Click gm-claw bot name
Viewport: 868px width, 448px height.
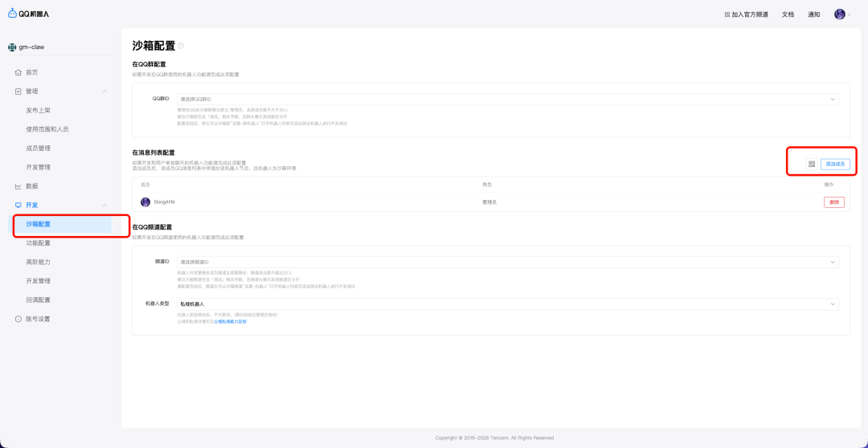32,47
